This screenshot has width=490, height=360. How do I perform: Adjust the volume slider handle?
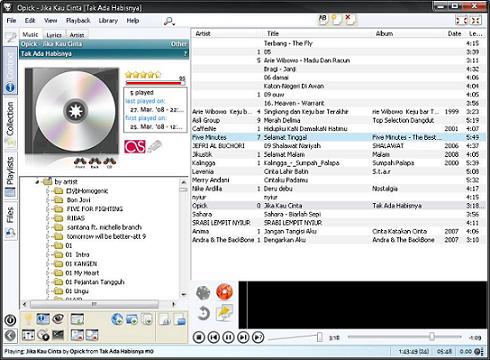(x=319, y=337)
